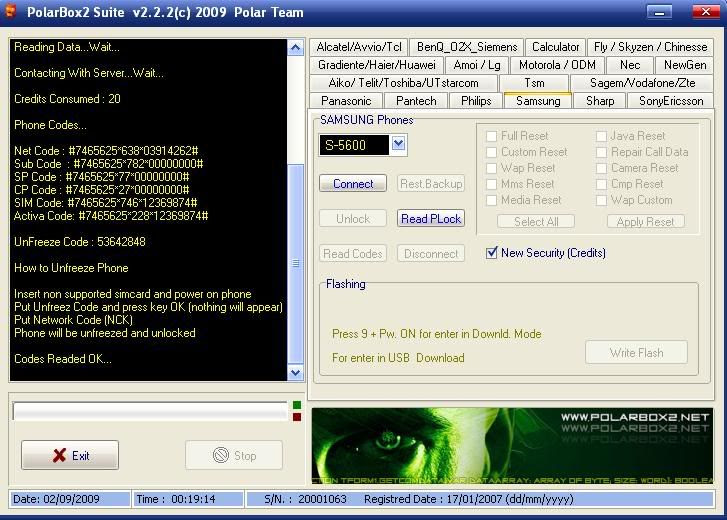Click the Write Flash button
727x520 pixels.
coord(636,353)
